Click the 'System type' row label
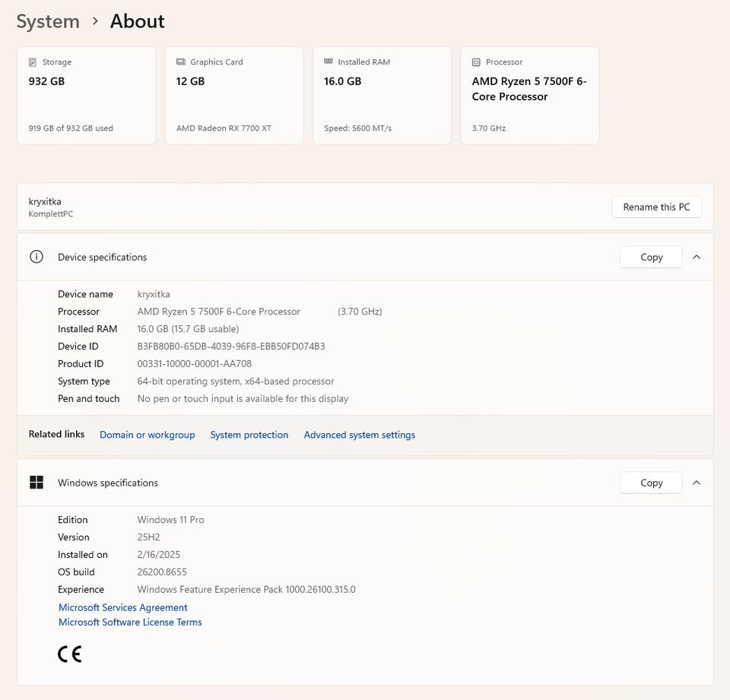The width and height of the screenshot is (730, 700). pyautogui.click(x=84, y=382)
